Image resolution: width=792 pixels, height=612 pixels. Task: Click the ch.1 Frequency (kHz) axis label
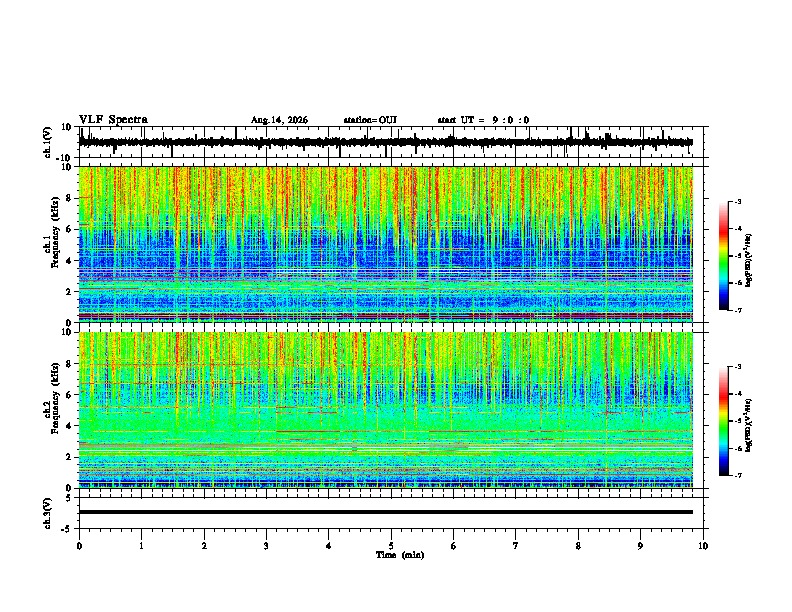point(51,244)
